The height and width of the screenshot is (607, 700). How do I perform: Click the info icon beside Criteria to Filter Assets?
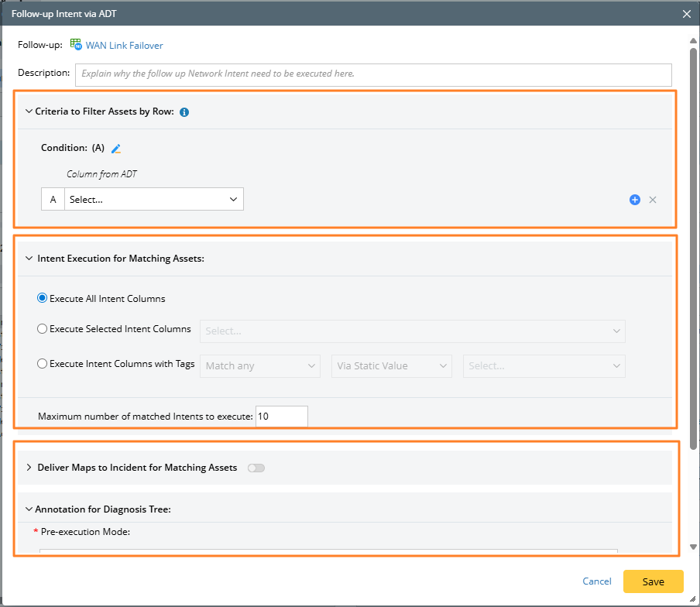(x=184, y=112)
